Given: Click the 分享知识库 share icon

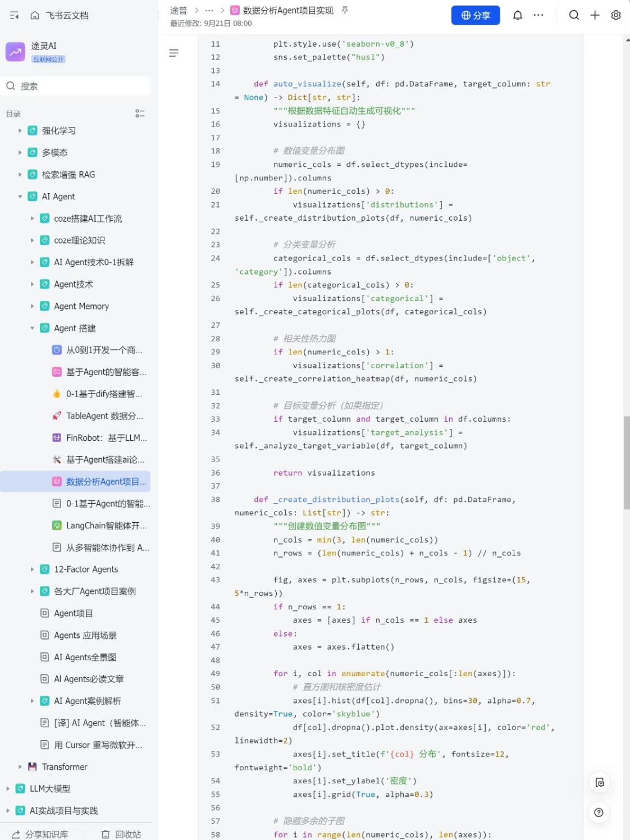Looking at the screenshot, I should 16,834.
